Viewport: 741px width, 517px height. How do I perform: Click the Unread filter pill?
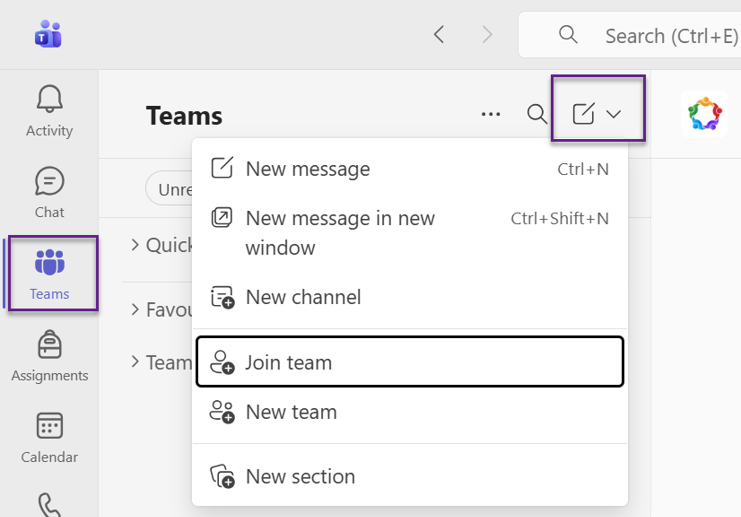(x=169, y=189)
